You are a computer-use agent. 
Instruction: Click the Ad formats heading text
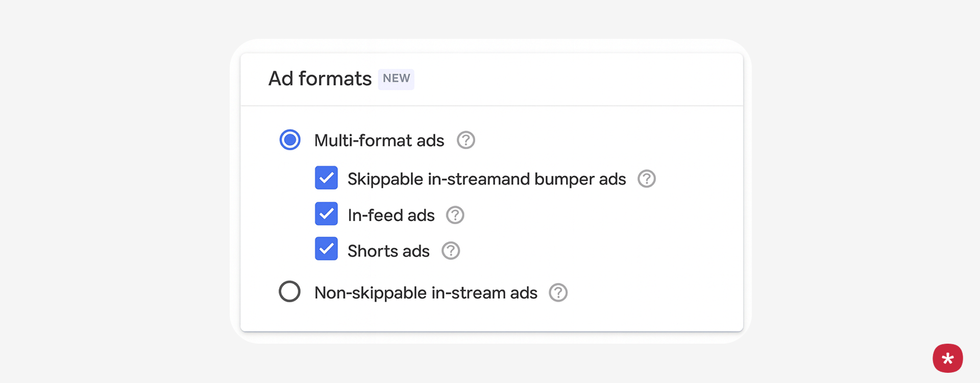click(320, 79)
